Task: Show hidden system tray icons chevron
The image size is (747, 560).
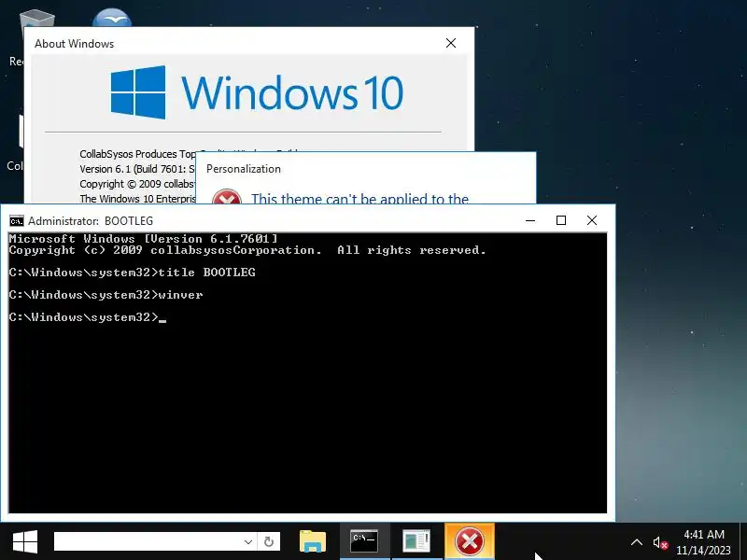Action: tap(637, 542)
